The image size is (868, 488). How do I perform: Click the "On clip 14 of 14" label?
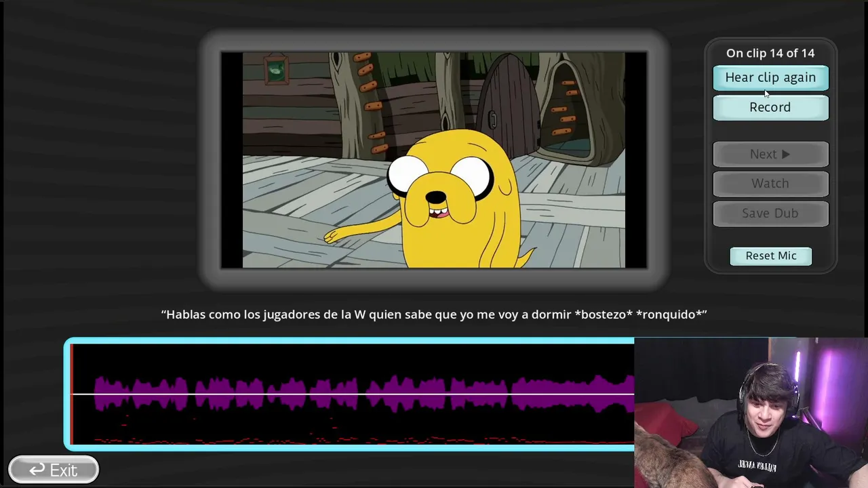pos(770,53)
